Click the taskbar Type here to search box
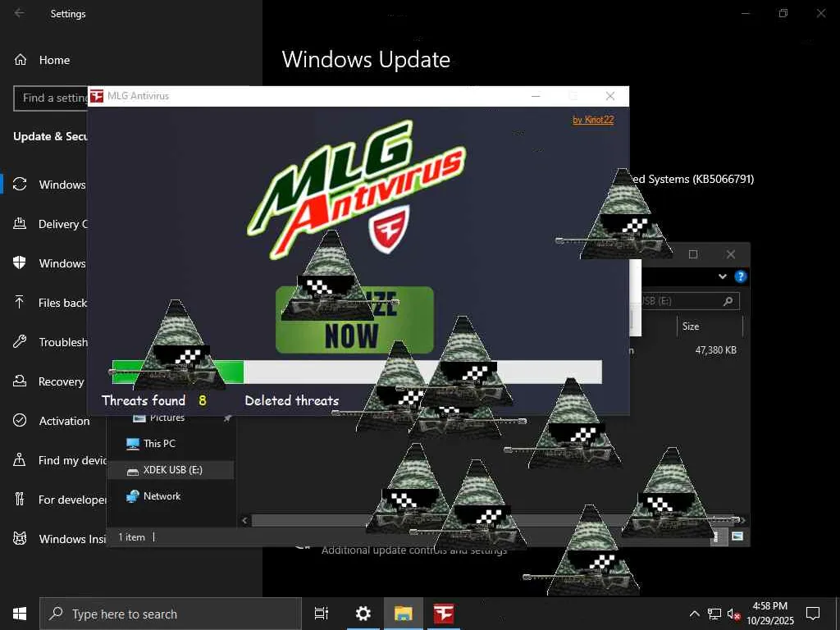The image size is (840, 630). (x=171, y=614)
